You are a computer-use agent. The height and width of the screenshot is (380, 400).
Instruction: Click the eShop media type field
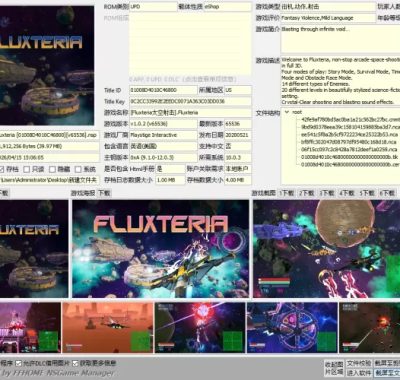(x=227, y=7)
